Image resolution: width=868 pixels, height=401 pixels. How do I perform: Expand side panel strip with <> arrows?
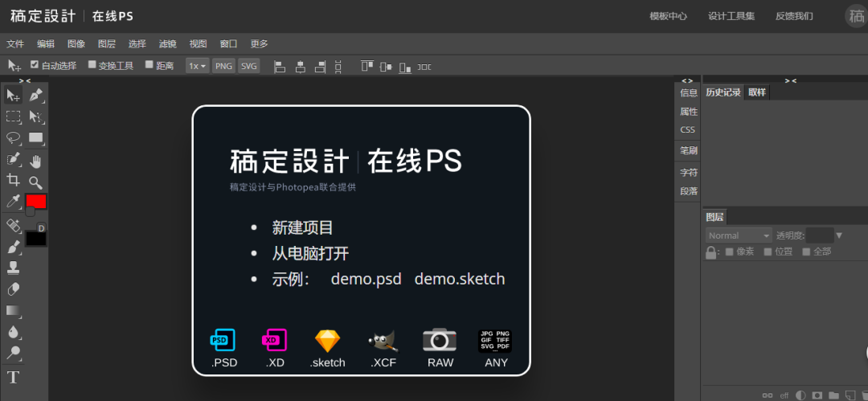coord(687,80)
